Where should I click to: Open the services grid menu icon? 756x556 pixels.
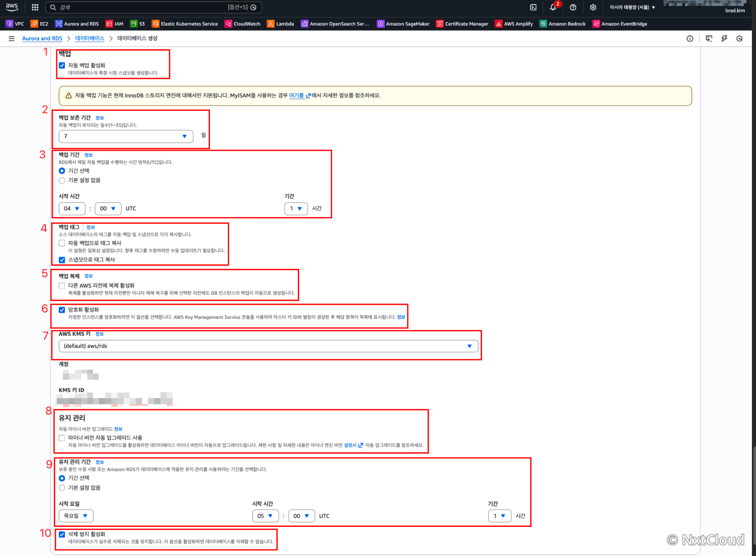pos(35,7)
